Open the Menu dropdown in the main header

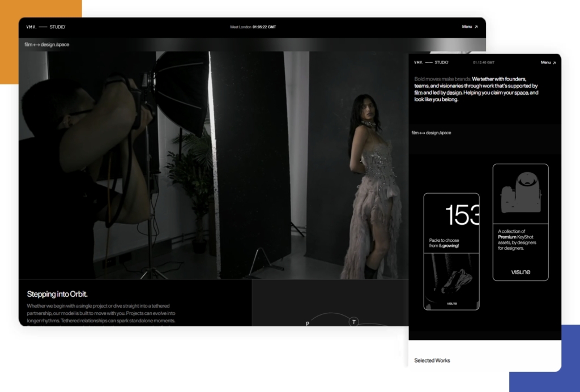[468, 27]
